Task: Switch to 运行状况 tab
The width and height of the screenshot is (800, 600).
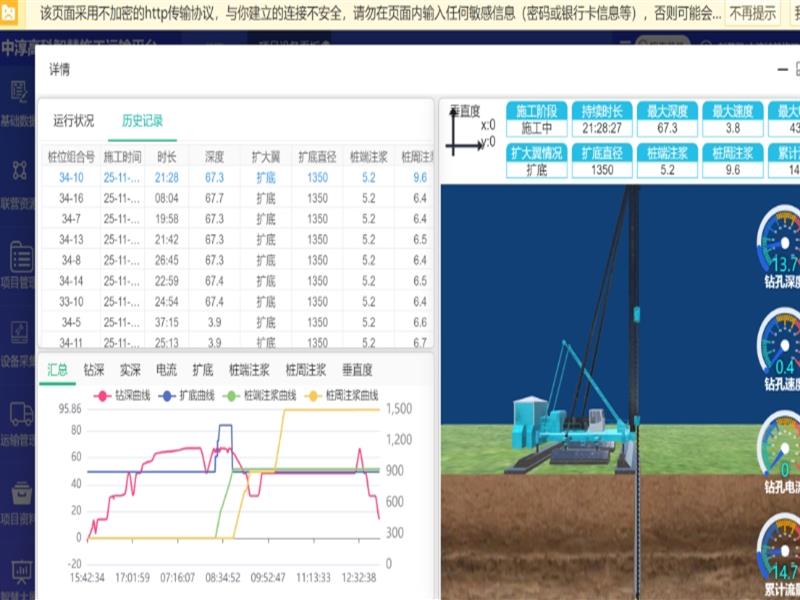Action: (x=74, y=121)
